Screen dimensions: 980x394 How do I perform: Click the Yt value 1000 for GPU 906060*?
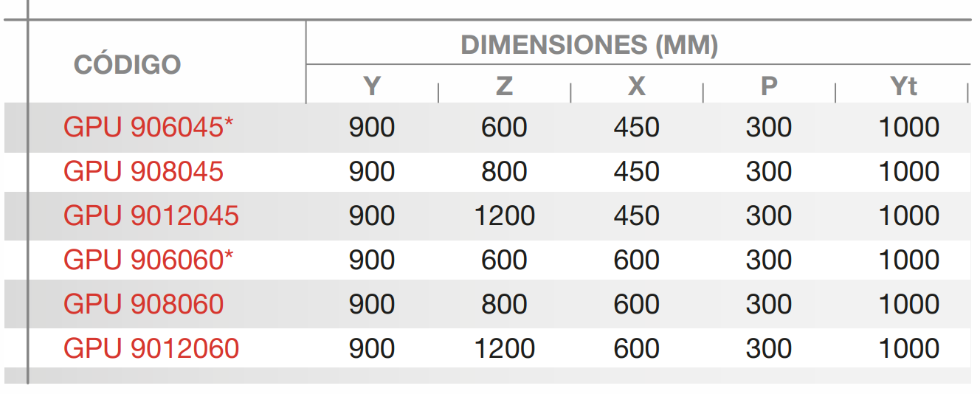pyautogui.click(x=908, y=260)
